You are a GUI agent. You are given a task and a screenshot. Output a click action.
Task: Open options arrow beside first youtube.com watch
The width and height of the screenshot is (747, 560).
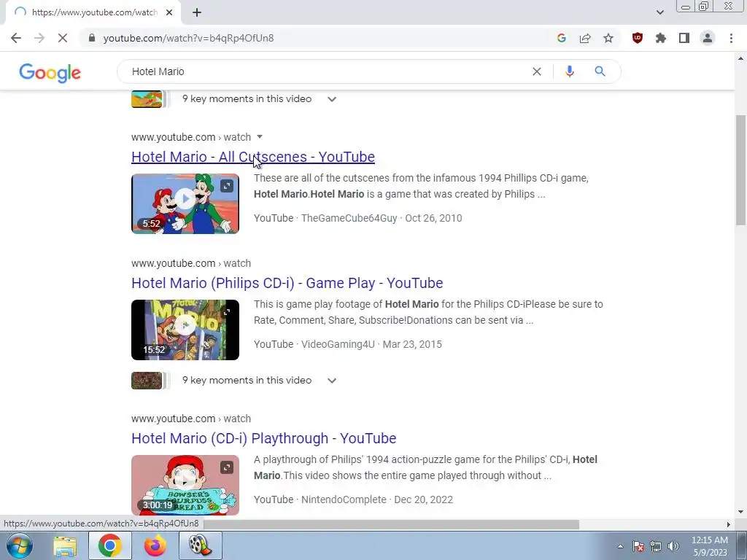pyautogui.click(x=260, y=137)
